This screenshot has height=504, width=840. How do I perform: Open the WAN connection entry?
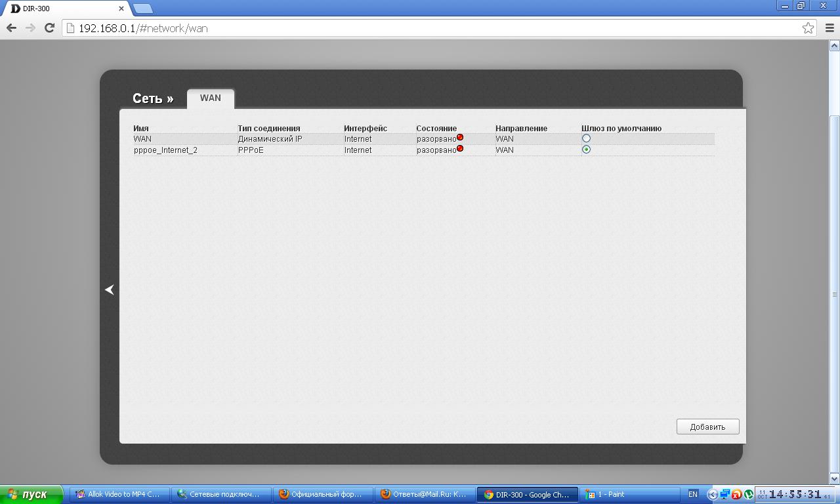pyautogui.click(x=142, y=139)
